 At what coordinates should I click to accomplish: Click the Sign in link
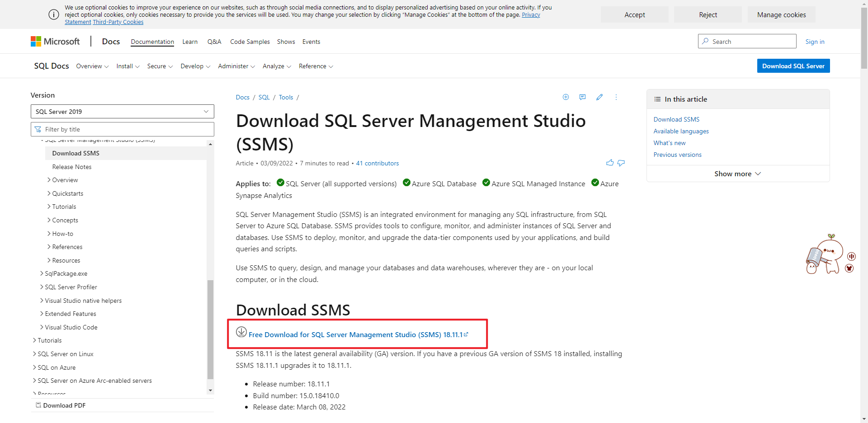pyautogui.click(x=815, y=42)
